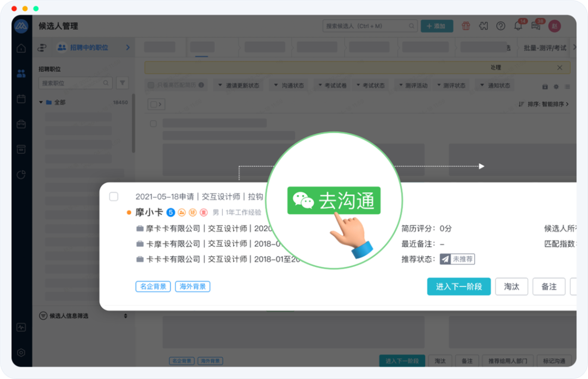Viewport: 588px width, 379px height.
Task: Open the help question mark icon
Action: 501,26
